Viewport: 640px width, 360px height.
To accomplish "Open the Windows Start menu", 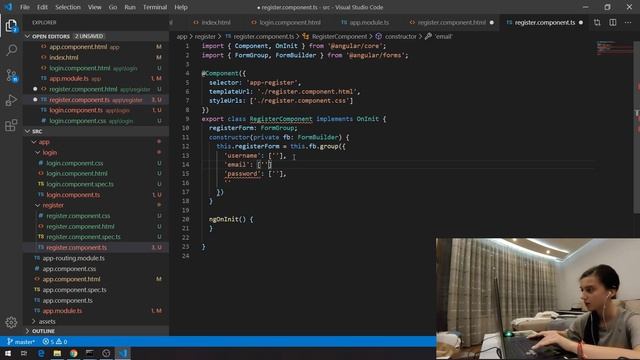I will pos(8,353).
